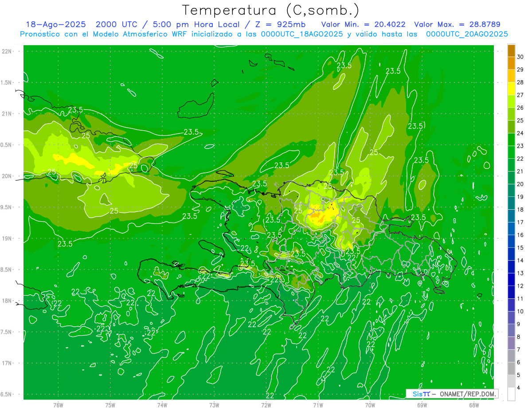The width and height of the screenshot is (532, 411).
Task: Click the '76W' longitude axis label
Action: (x=58, y=405)
